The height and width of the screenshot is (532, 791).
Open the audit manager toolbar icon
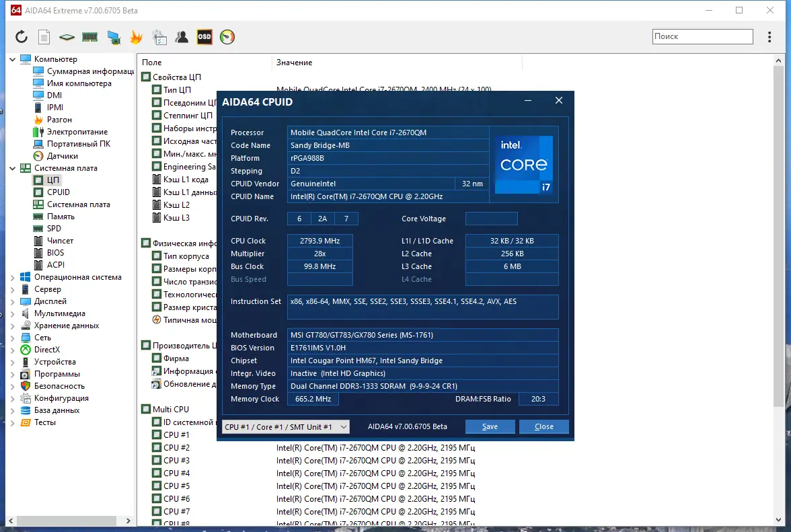[159, 37]
